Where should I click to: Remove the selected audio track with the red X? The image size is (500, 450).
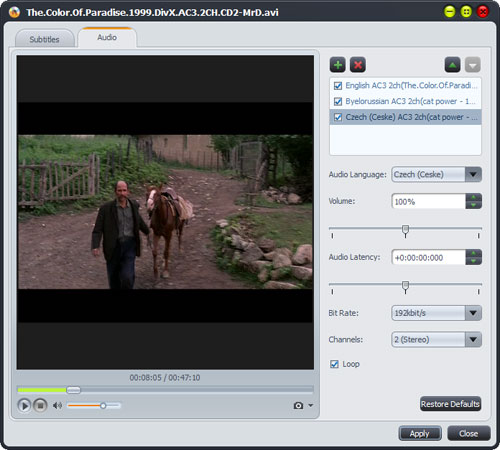[358, 65]
